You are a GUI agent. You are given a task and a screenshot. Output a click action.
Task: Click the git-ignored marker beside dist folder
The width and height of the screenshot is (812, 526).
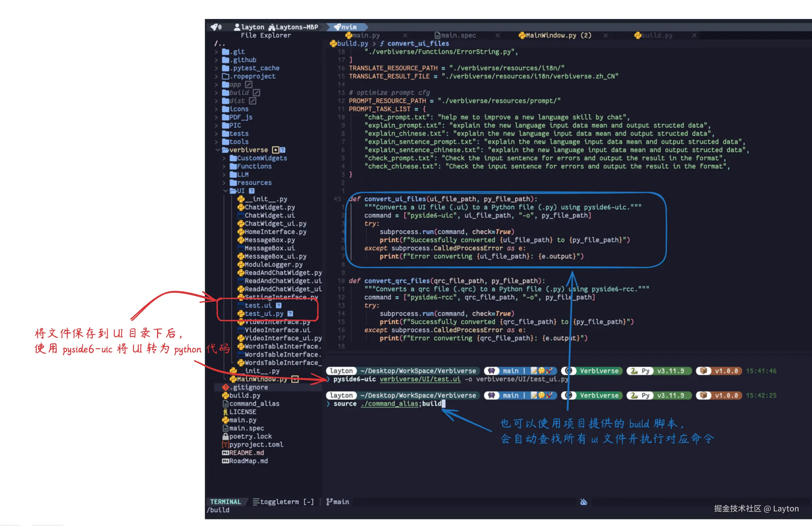(x=252, y=101)
